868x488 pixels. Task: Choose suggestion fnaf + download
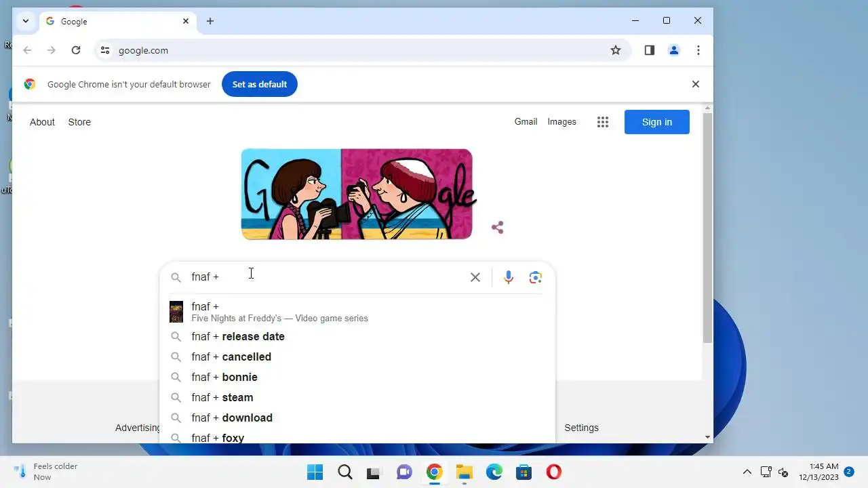pyautogui.click(x=357, y=418)
